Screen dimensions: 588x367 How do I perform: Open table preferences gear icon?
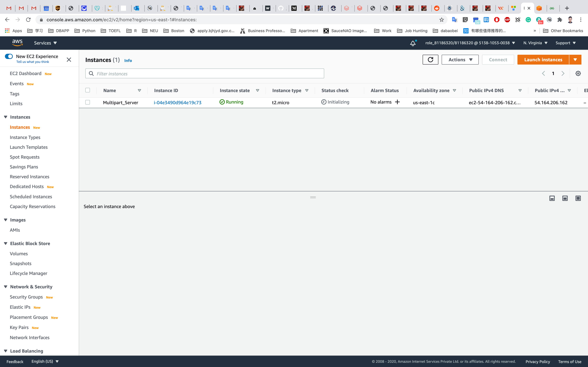click(578, 74)
